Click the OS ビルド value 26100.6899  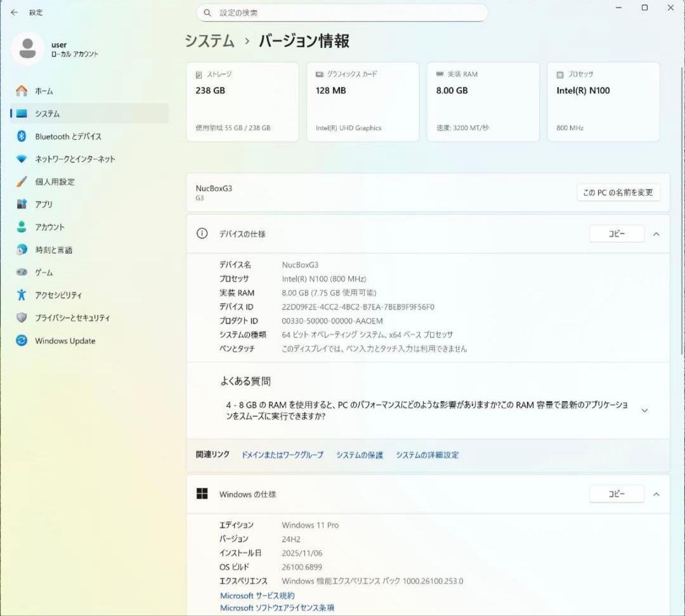[x=302, y=567]
